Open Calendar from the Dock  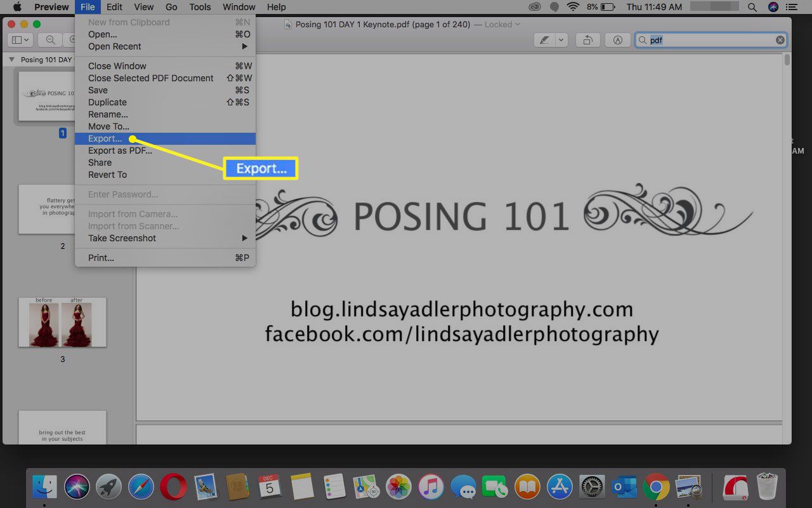point(270,488)
